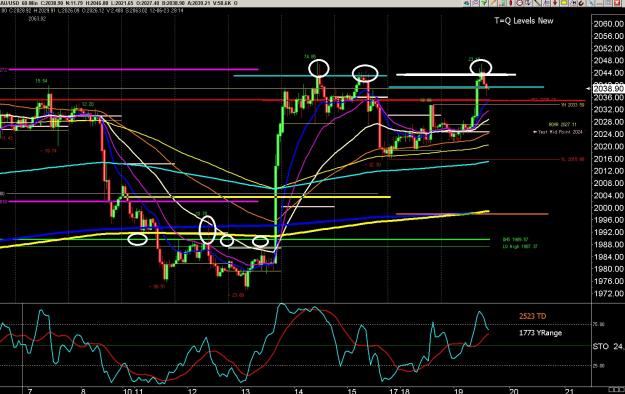Click date label 7 on time axis

tap(29, 391)
